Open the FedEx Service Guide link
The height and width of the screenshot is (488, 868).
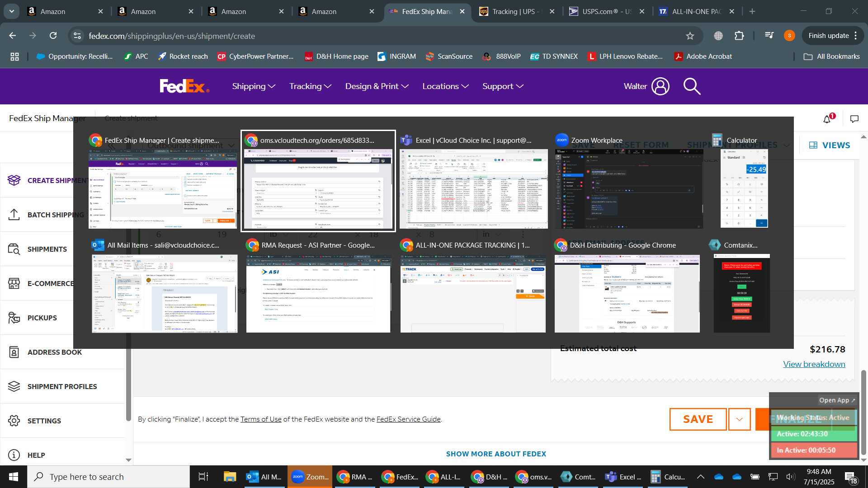pyautogui.click(x=408, y=419)
